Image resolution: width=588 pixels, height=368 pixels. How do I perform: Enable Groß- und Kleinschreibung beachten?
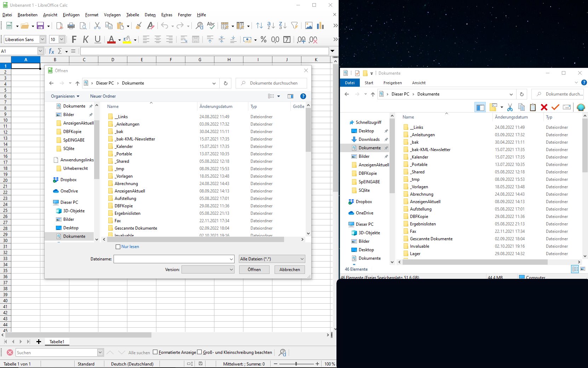point(200,352)
